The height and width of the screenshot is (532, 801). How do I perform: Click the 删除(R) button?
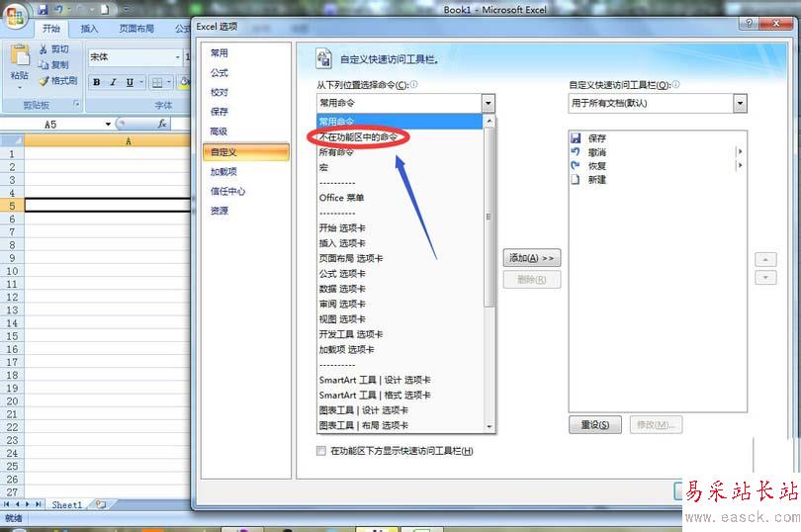pos(532,280)
